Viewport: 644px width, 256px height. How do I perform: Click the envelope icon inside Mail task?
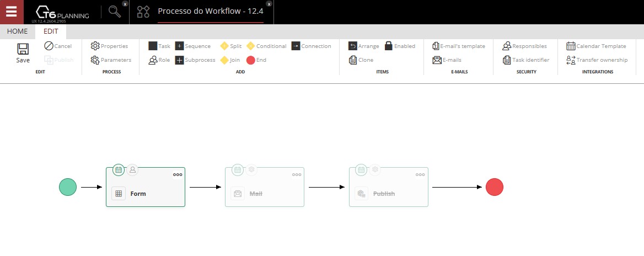238,194
